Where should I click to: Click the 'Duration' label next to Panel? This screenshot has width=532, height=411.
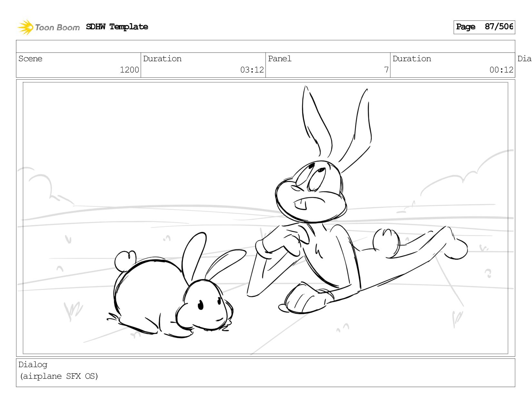[x=412, y=59]
